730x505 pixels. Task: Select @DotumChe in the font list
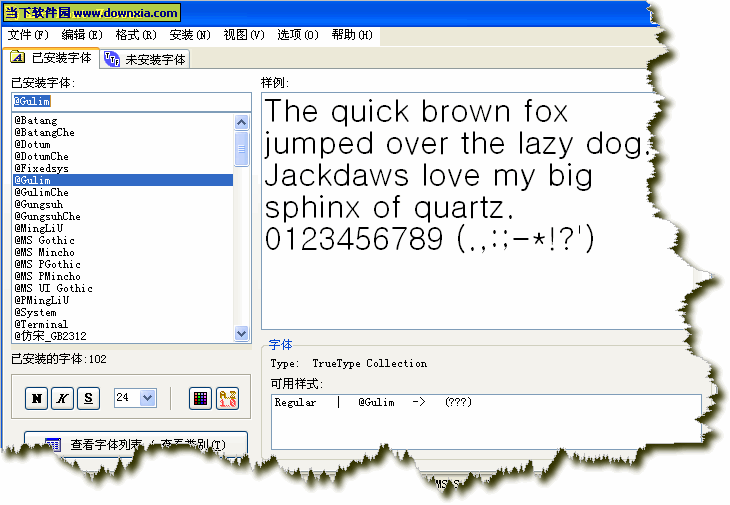[123, 156]
